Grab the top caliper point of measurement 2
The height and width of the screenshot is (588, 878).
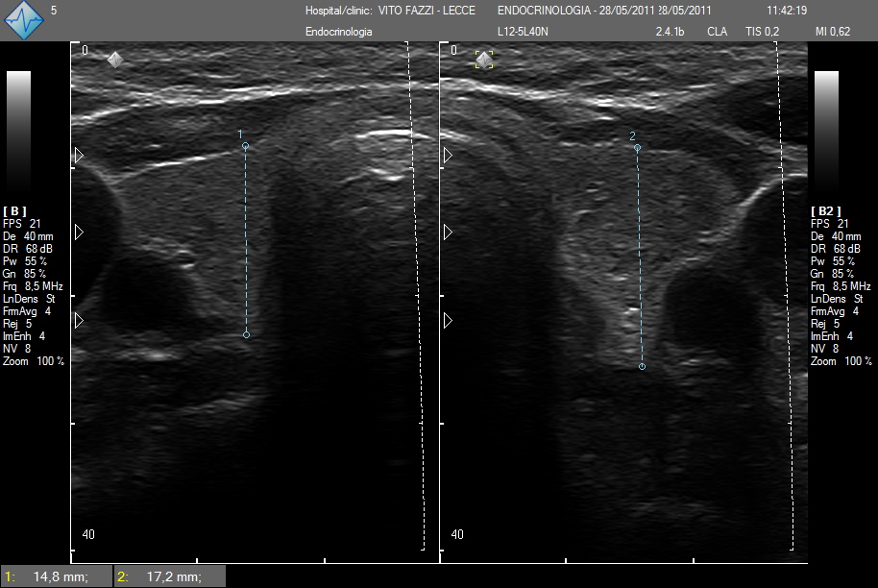[637, 148]
